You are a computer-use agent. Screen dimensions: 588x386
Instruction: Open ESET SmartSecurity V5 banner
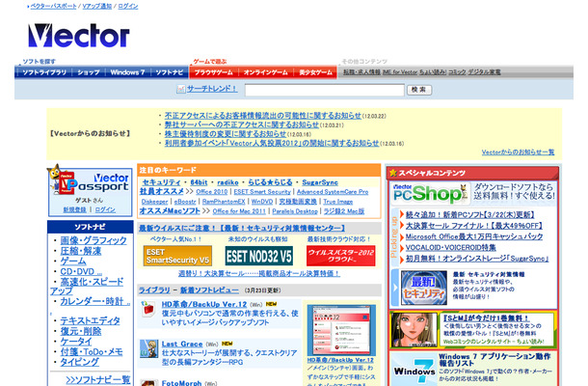coord(177,256)
